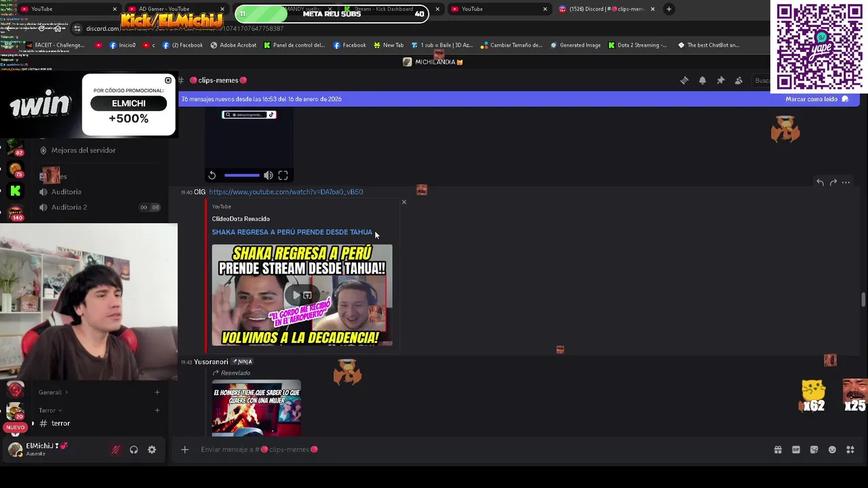Click the plus attach file button
The image size is (868, 488).
(184, 449)
